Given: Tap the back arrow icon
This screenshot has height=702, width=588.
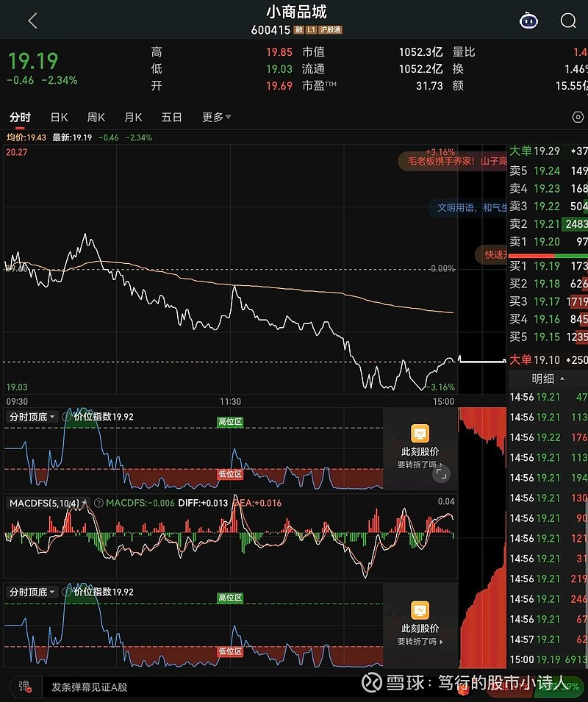Looking at the screenshot, I should [32, 21].
